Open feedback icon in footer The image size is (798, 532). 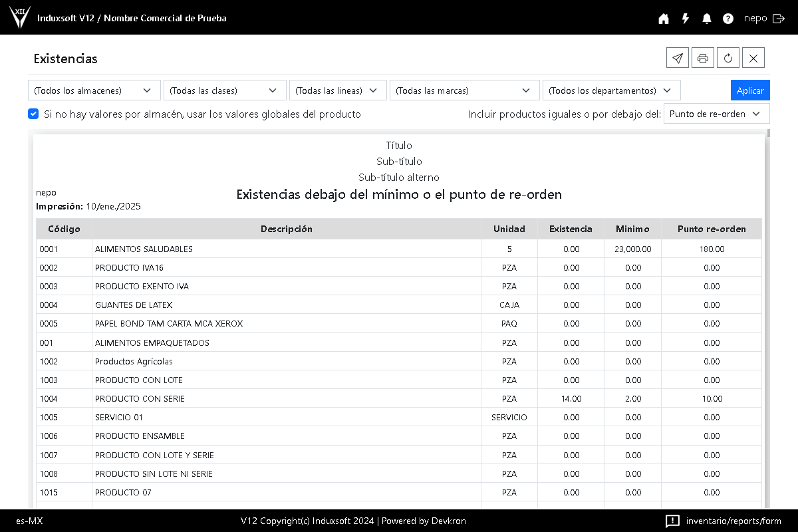(x=672, y=521)
